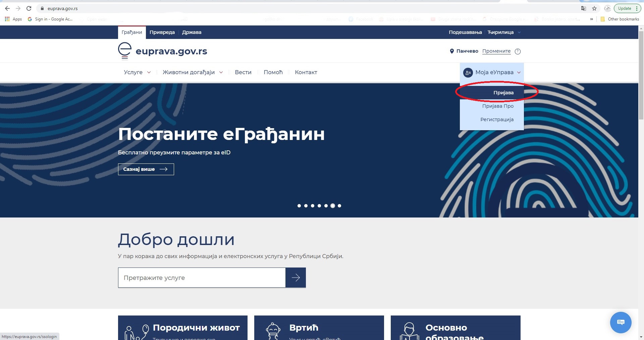
Task: Select the third carousel slide dot
Action: [313, 206]
